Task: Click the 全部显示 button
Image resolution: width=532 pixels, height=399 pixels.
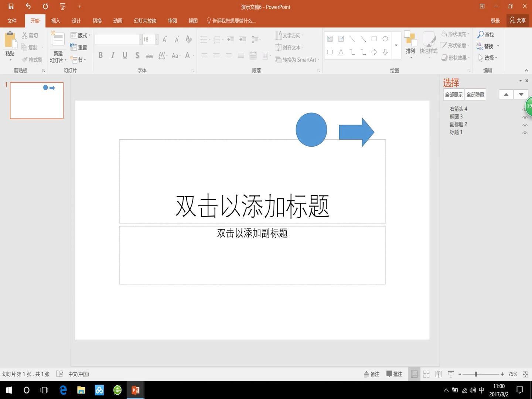Action: pos(453,95)
